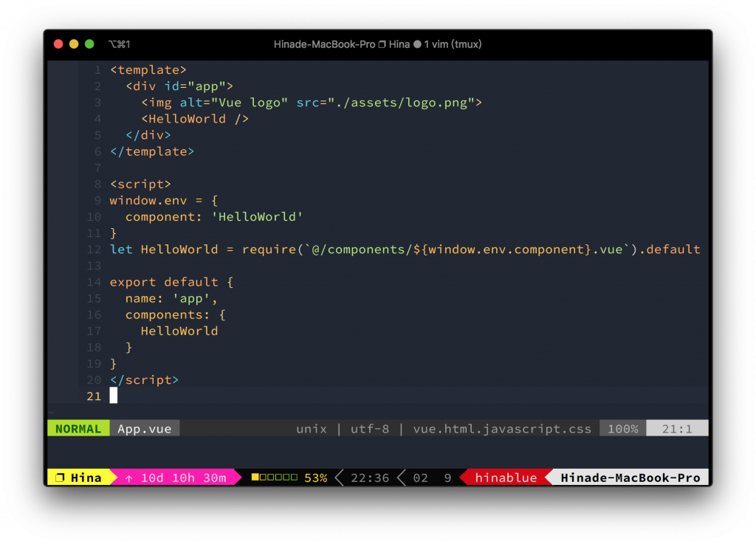Click the opening <script> tag on line 8
The width and height of the screenshot is (756, 544).
pyautogui.click(x=140, y=184)
